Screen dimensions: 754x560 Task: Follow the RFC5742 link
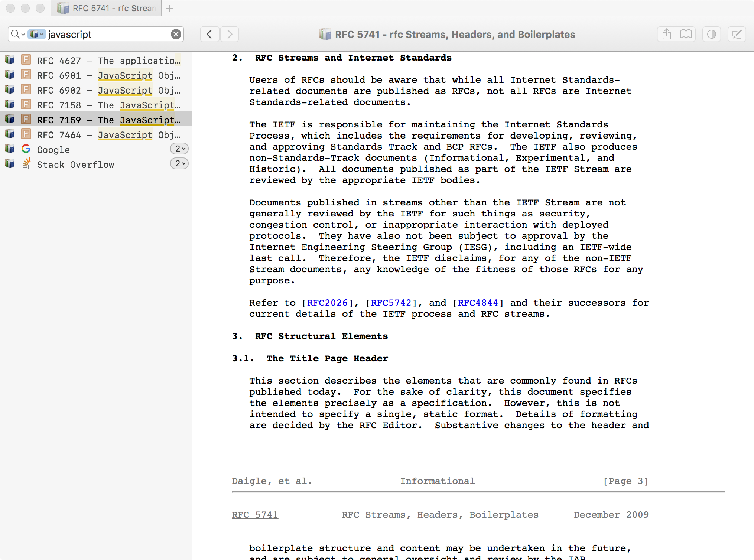[391, 303]
